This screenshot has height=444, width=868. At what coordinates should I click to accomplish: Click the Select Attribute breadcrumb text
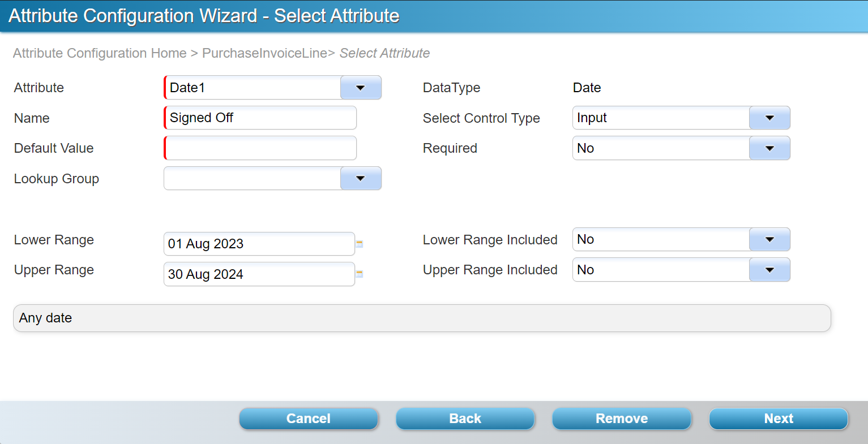(x=384, y=53)
